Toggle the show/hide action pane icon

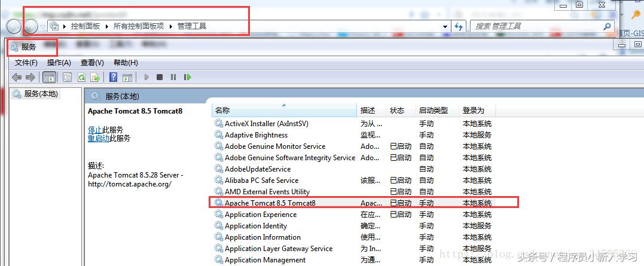(x=127, y=77)
